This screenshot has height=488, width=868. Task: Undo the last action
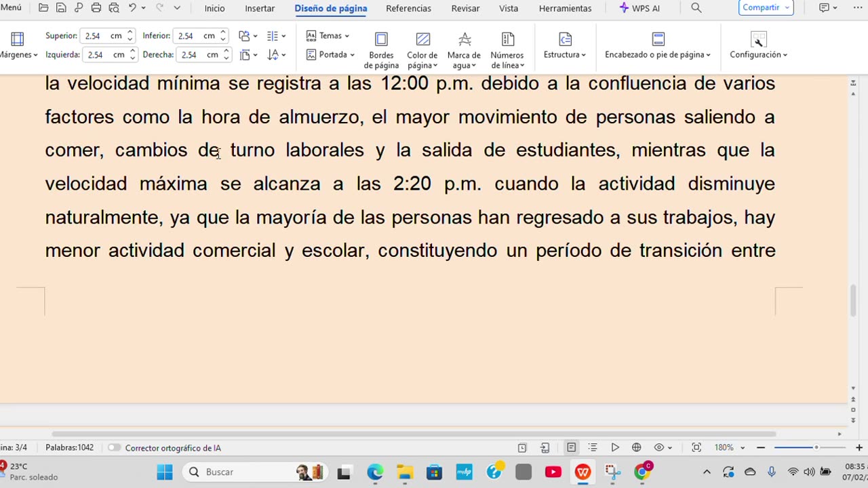click(132, 8)
